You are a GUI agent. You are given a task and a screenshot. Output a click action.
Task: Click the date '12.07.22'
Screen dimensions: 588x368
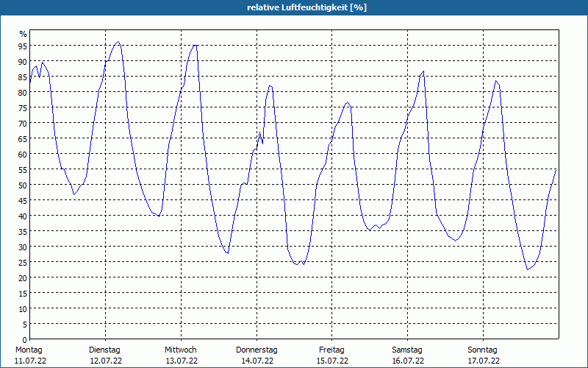[106, 361]
